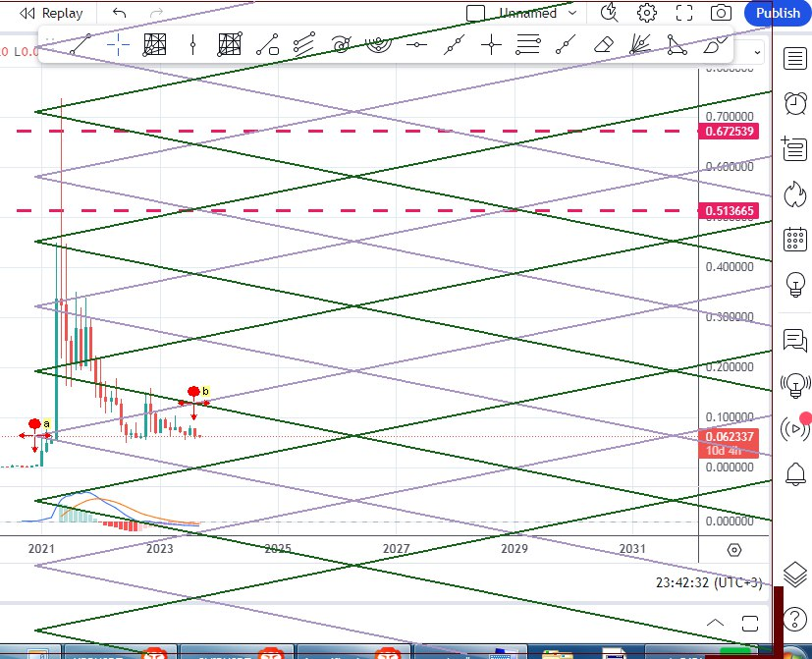Viewport: 812px width, 659px height.
Task: Open the Streams play icon with red dot
Action: [x=795, y=429]
